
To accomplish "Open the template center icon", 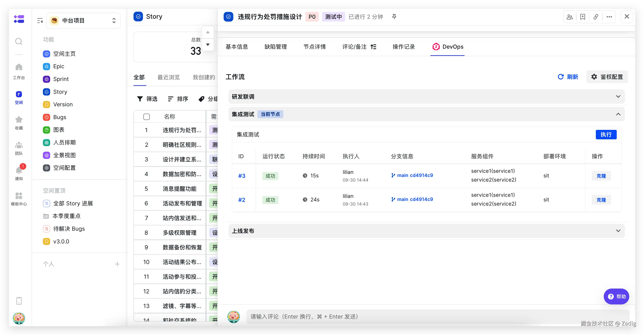I will [19, 196].
